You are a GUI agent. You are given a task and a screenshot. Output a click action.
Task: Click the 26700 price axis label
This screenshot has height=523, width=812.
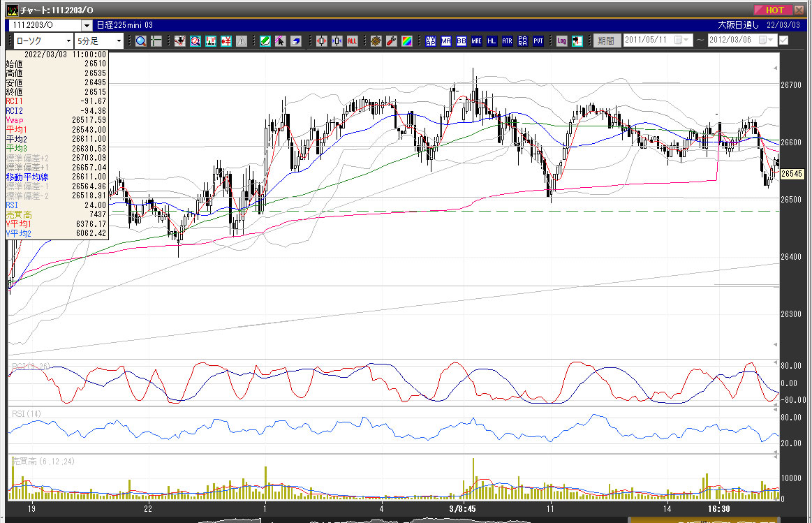(791, 85)
